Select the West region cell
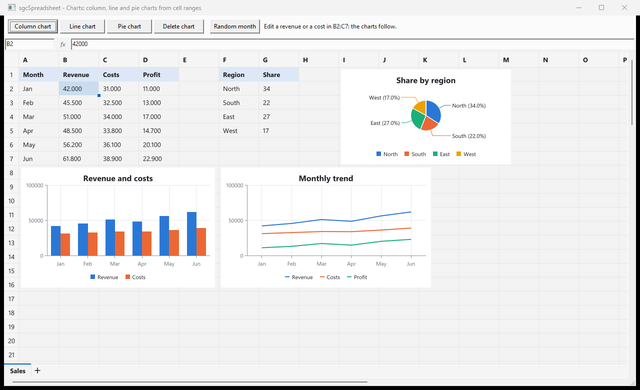Viewport: 640px width, 390px height. tap(238, 131)
